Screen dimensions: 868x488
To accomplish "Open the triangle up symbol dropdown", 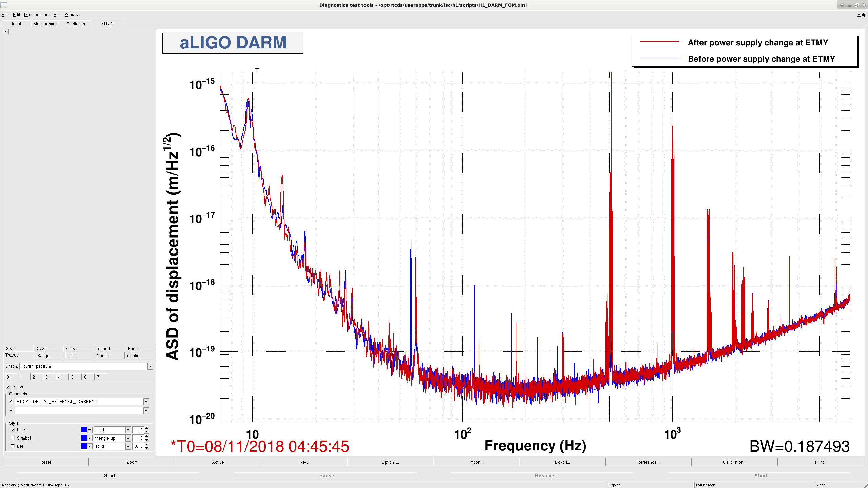I will click(x=128, y=438).
